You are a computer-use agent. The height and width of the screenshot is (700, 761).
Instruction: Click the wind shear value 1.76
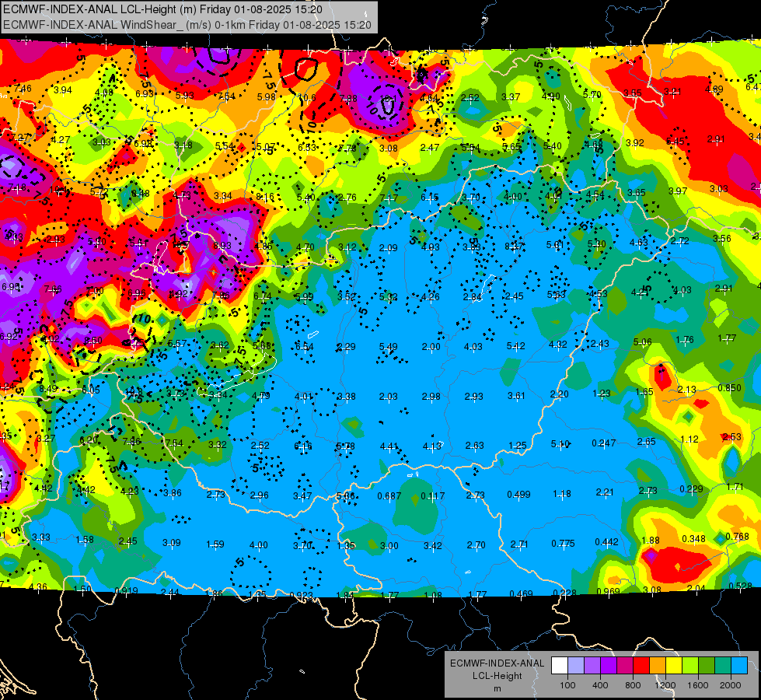click(684, 340)
